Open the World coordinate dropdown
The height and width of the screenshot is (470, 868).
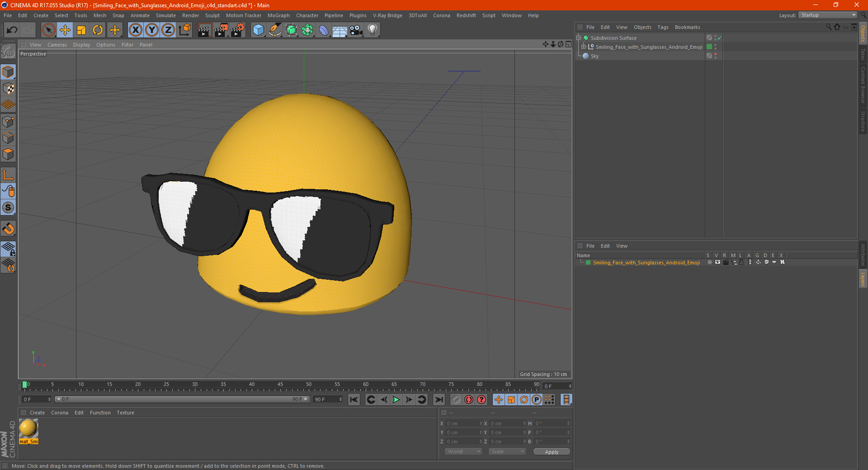[463, 451]
